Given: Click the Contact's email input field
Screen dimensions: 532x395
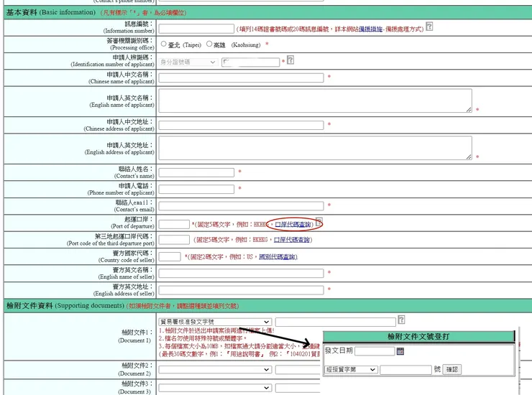Looking at the screenshot, I should pyautogui.click(x=241, y=206).
